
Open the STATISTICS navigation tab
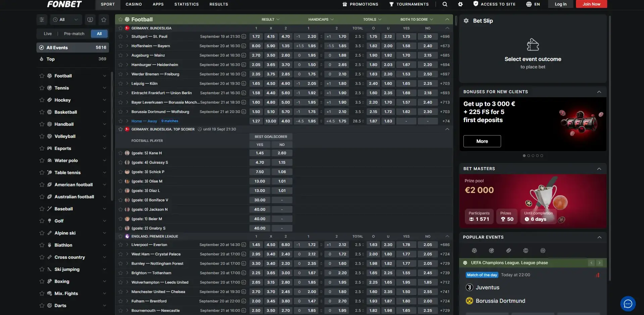[x=187, y=4]
